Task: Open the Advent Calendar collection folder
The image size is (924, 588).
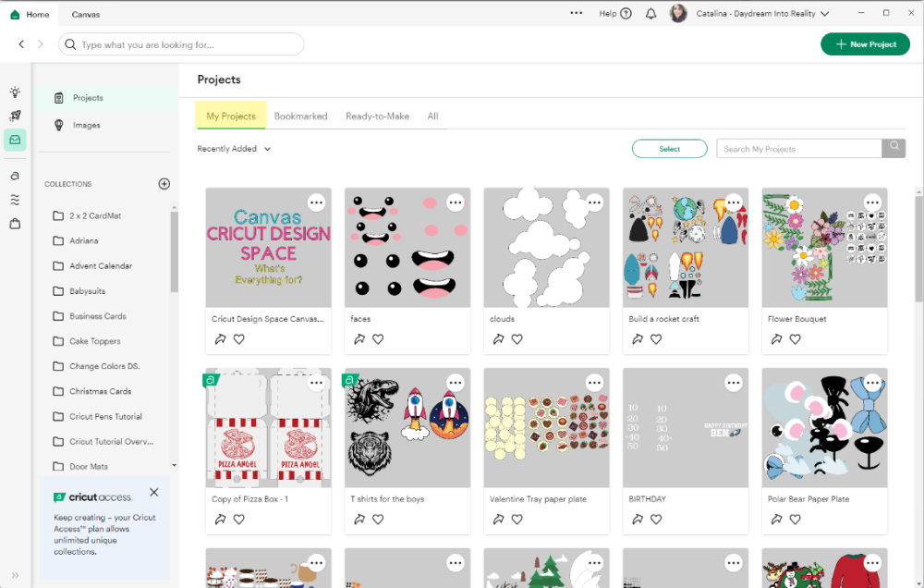Action: [92, 266]
